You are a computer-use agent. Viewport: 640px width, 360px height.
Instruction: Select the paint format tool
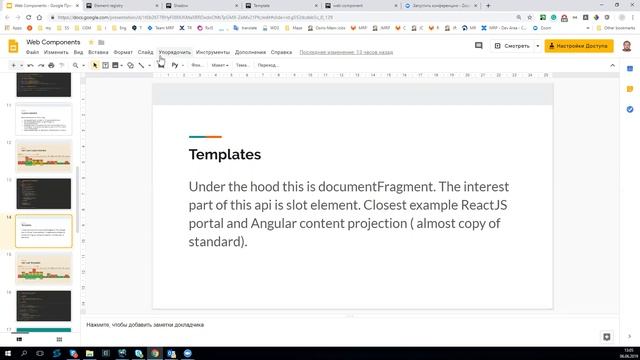pyautogui.click(x=62, y=65)
